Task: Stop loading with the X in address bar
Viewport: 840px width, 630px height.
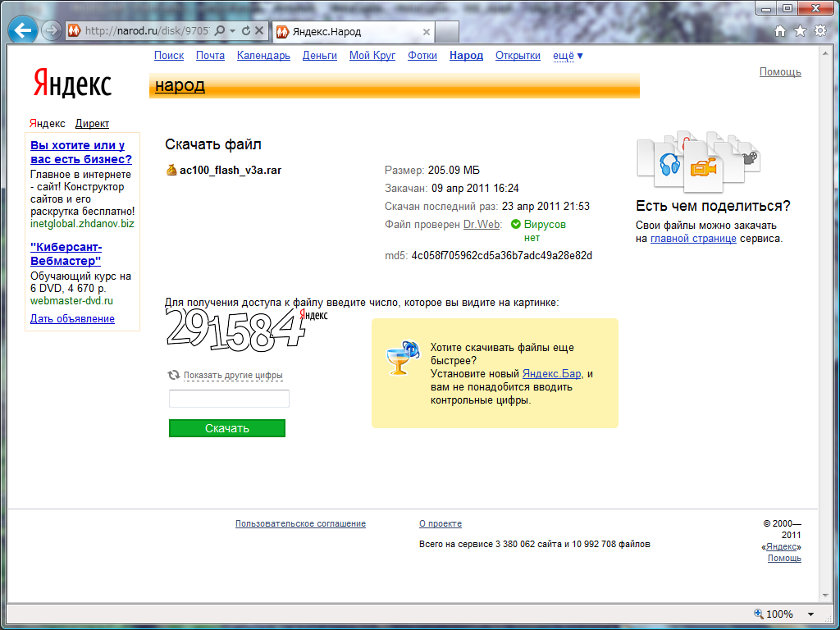Action: (258, 31)
